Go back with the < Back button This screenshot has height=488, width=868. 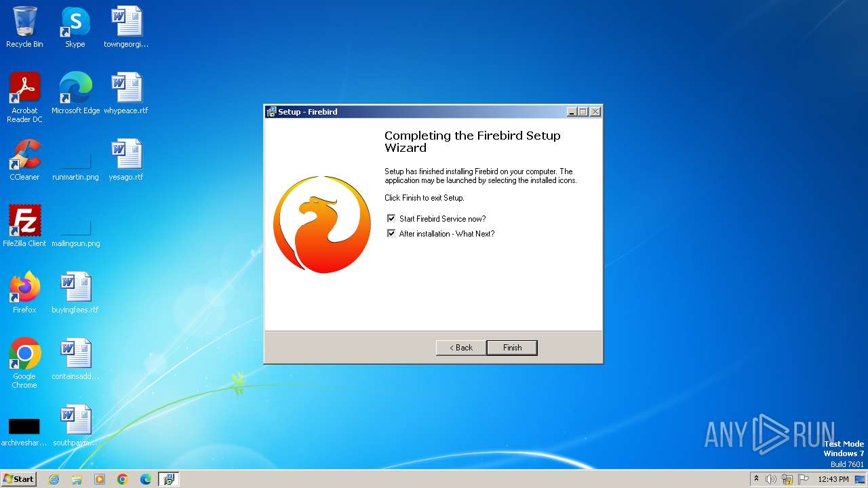tap(461, 348)
